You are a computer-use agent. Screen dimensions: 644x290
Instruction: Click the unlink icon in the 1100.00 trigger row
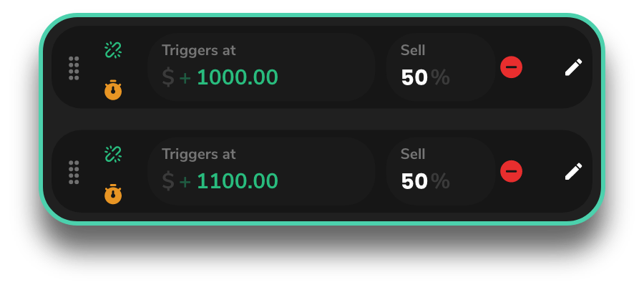tap(113, 153)
